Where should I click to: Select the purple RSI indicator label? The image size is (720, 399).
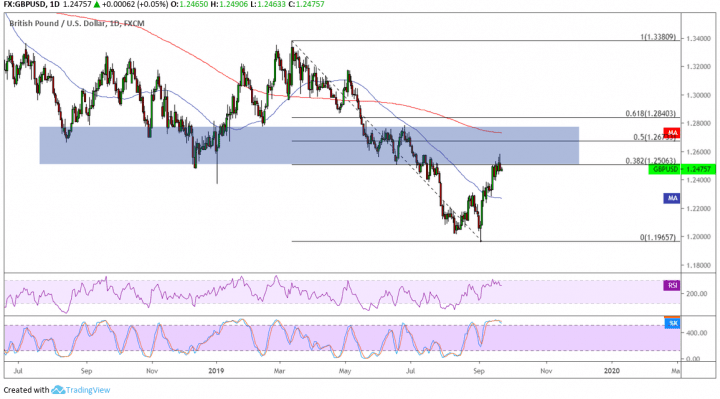pyautogui.click(x=672, y=286)
